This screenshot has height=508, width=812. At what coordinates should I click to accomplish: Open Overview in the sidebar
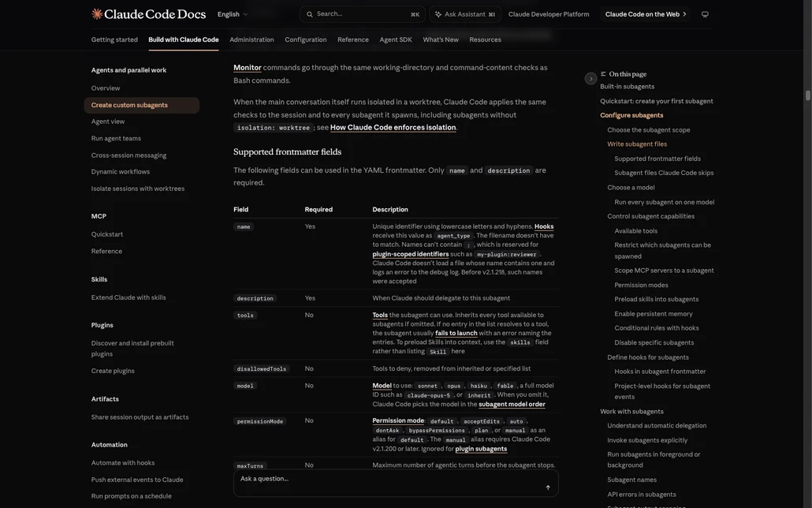106,88
